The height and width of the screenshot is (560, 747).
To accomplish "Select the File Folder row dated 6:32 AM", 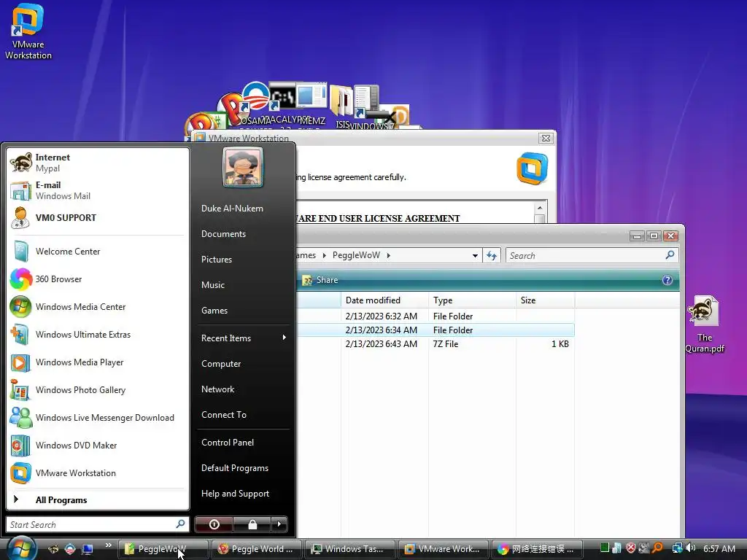I will [435, 316].
